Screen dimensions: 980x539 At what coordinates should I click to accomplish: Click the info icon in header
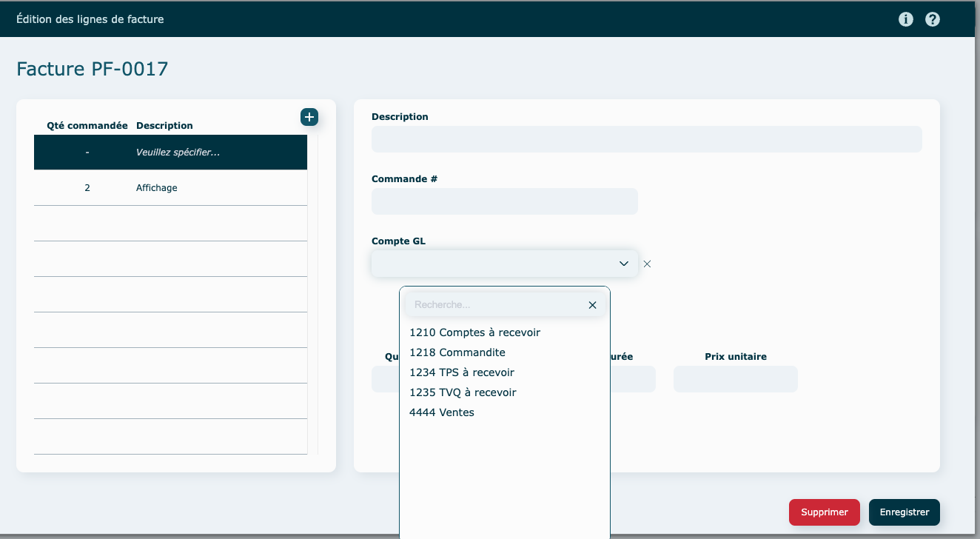point(906,19)
